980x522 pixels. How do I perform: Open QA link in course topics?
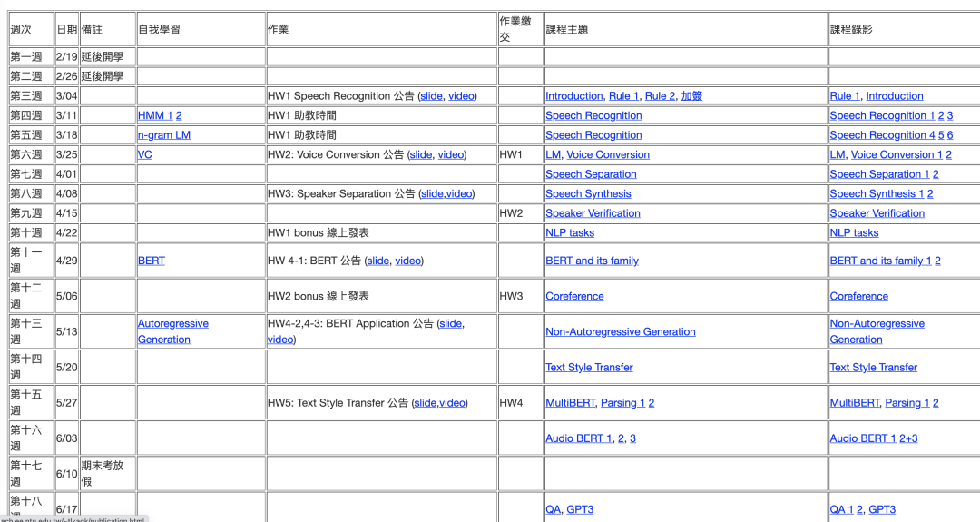[x=554, y=509]
